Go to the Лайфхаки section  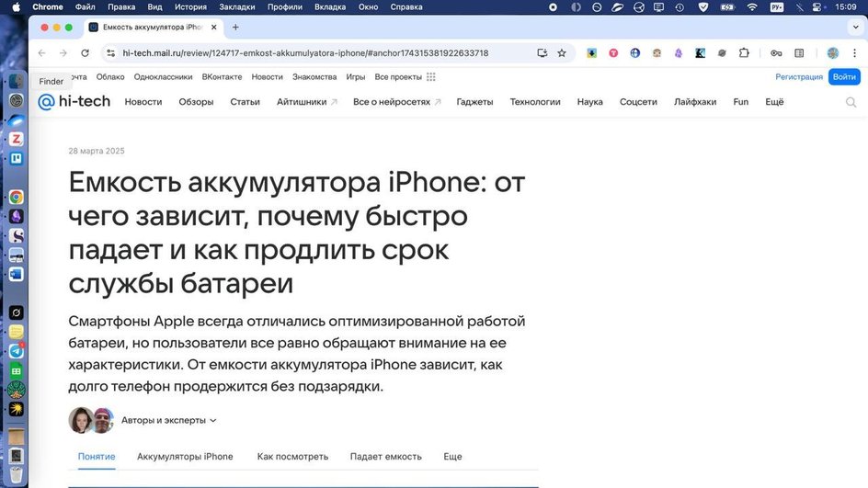(695, 102)
